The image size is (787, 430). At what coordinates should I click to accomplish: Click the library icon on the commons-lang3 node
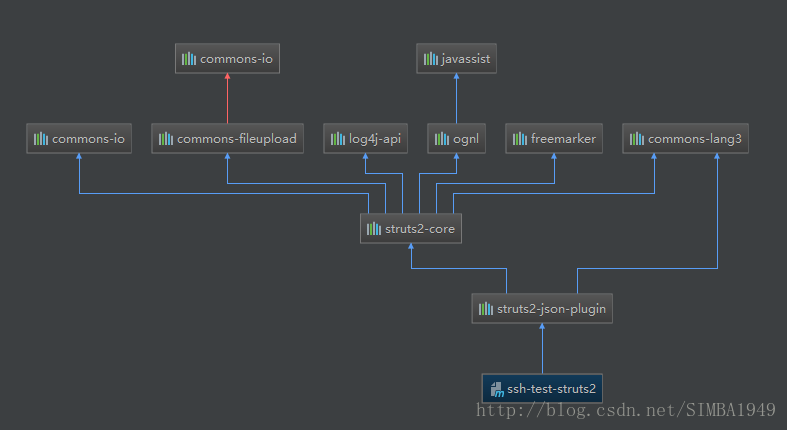(637, 138)
